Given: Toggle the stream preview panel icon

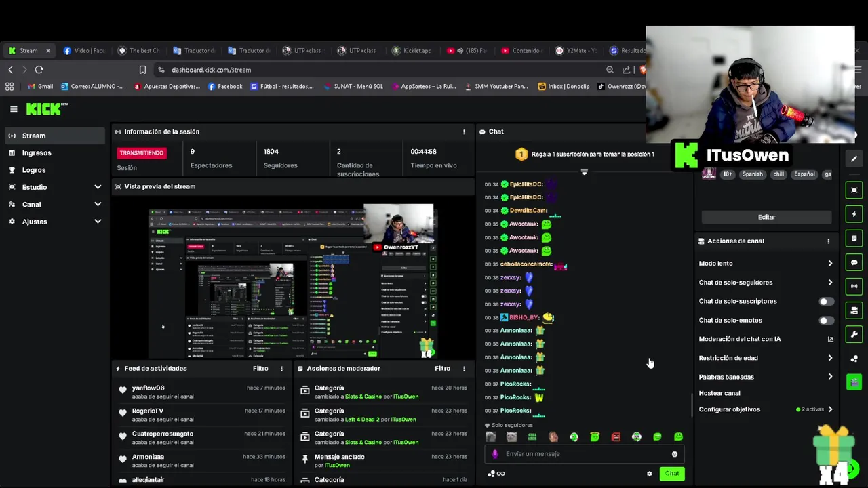Looking at the screenshot, I should pyautogui.click(x=854, y=190).
